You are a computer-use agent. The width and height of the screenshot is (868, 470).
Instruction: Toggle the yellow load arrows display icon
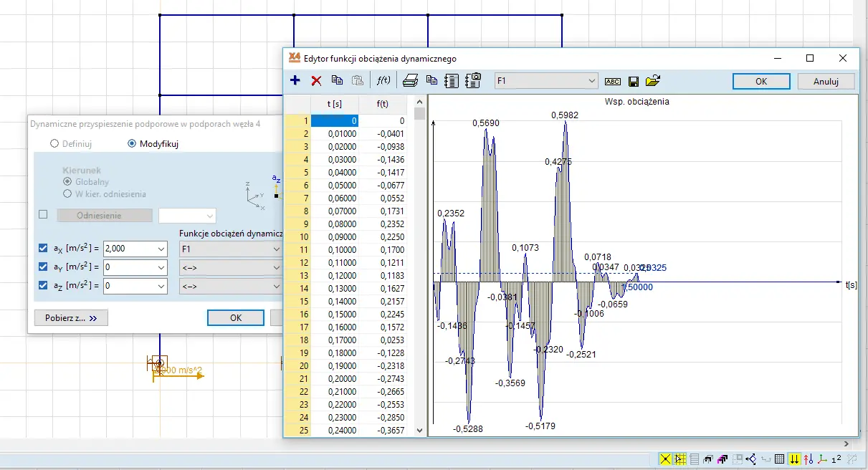(794, 459)
